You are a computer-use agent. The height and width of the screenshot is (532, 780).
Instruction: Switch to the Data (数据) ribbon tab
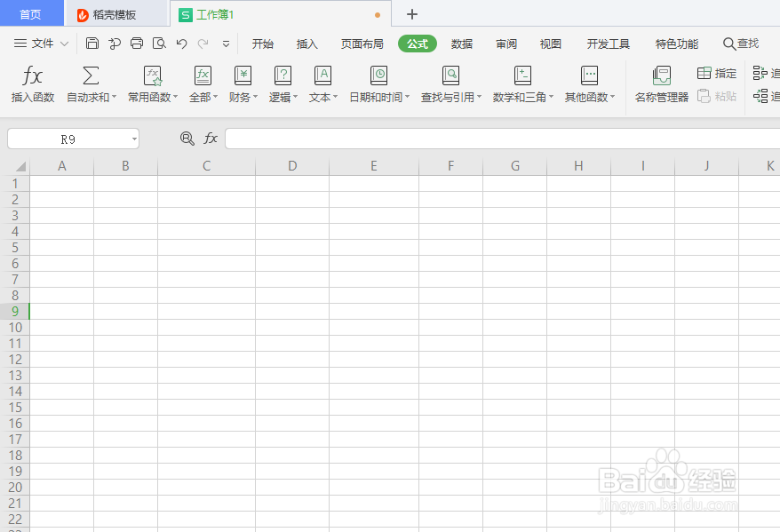tap(462, 44)
